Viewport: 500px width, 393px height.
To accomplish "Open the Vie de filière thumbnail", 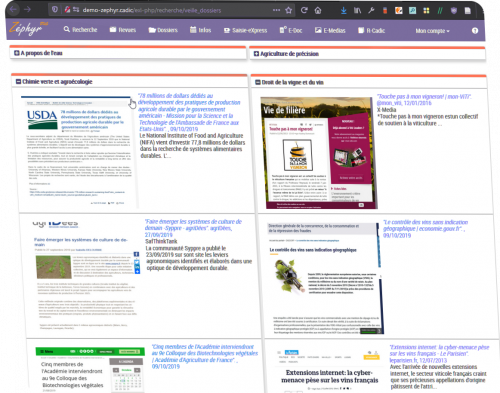I will click(319, 153).
